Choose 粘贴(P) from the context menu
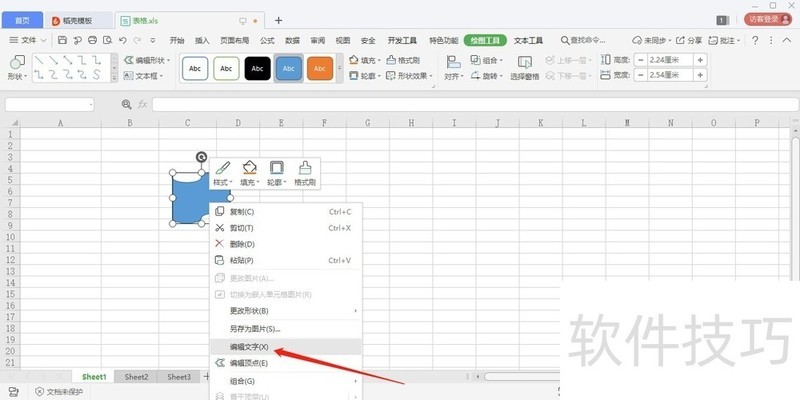This screenshot has width=800, height=400. click(x=286, y=261)
